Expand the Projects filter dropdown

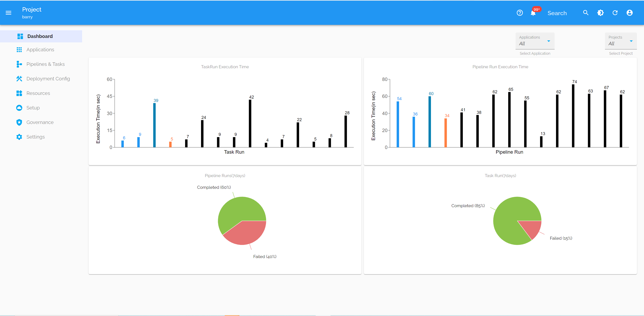coord(621,41)
